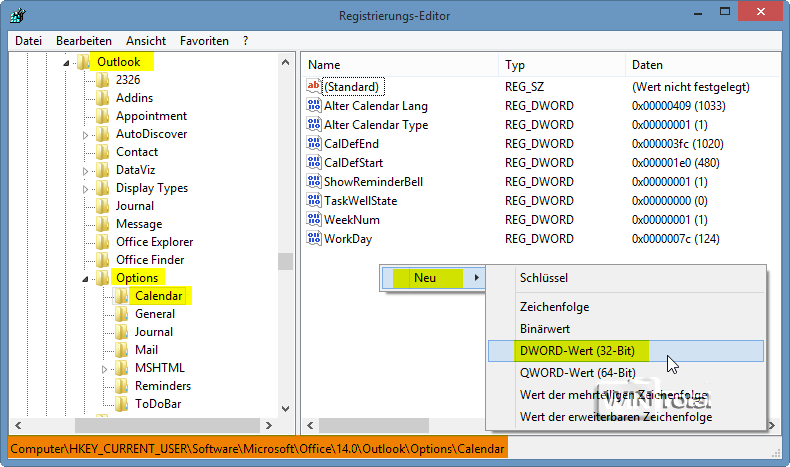Open the Bearbeiten menu
Screen dimensions: 790x467
(x=84, y=41)
